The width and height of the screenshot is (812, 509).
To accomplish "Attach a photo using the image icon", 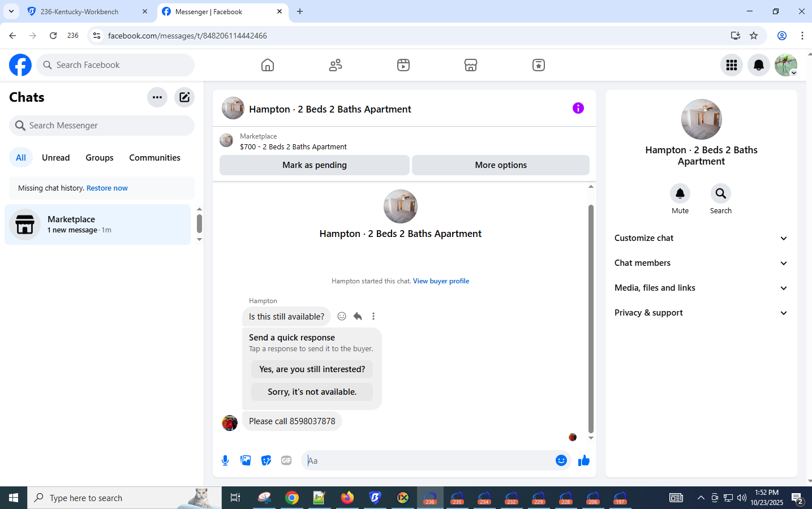I will (246, 460).
